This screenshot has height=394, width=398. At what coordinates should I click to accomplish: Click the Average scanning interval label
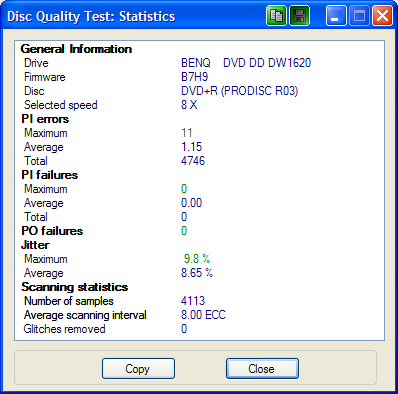85,315
